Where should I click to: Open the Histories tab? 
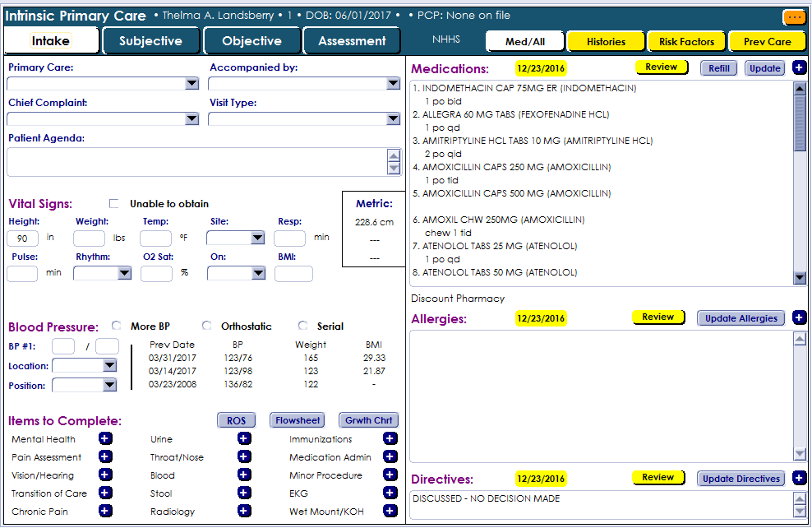tap(606, 41)
